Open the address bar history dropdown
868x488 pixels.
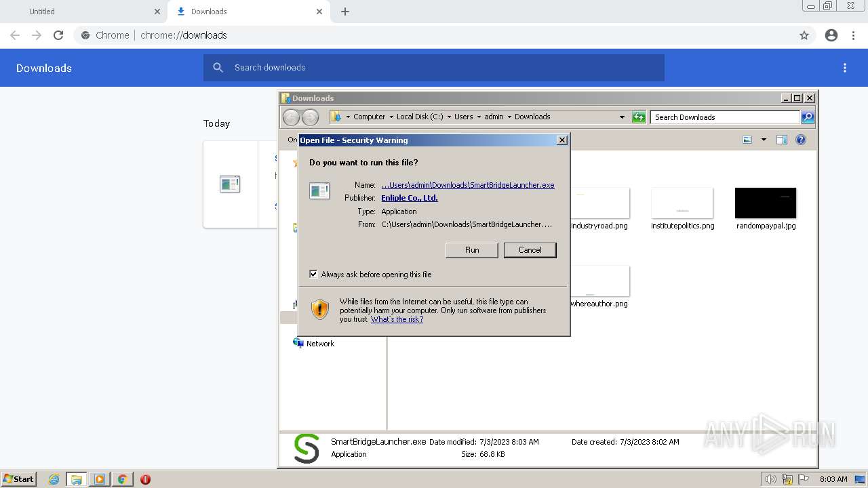(622, 117)
